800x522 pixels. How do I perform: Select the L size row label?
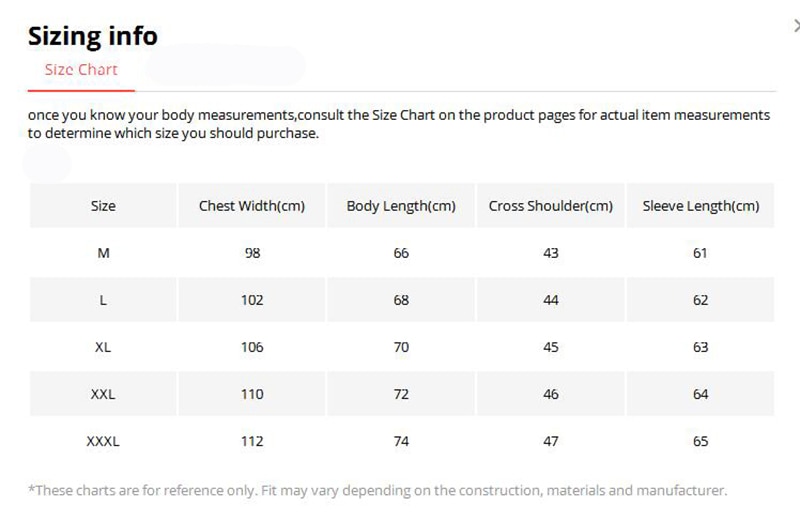[x=103, y=300]
